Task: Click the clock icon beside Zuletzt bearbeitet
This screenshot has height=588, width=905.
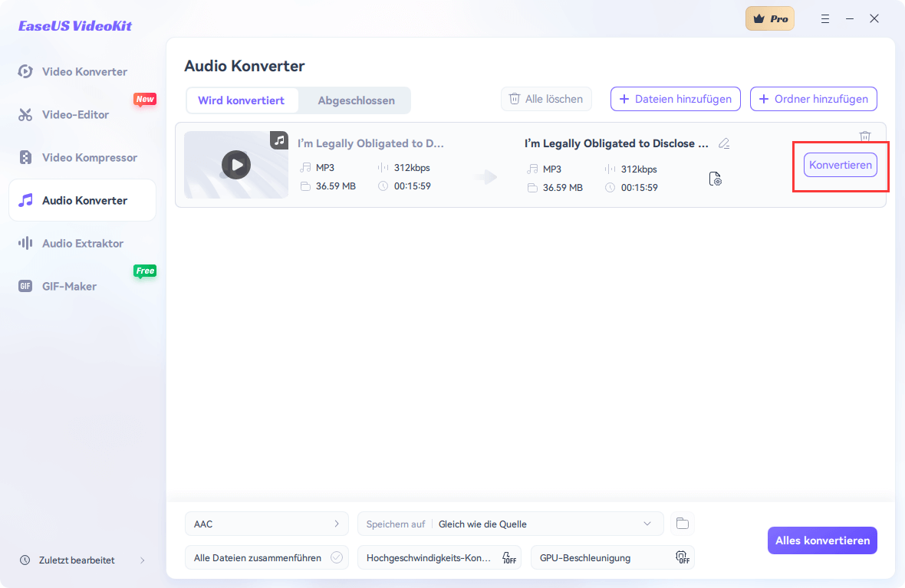Action: (x=25, y=560)
